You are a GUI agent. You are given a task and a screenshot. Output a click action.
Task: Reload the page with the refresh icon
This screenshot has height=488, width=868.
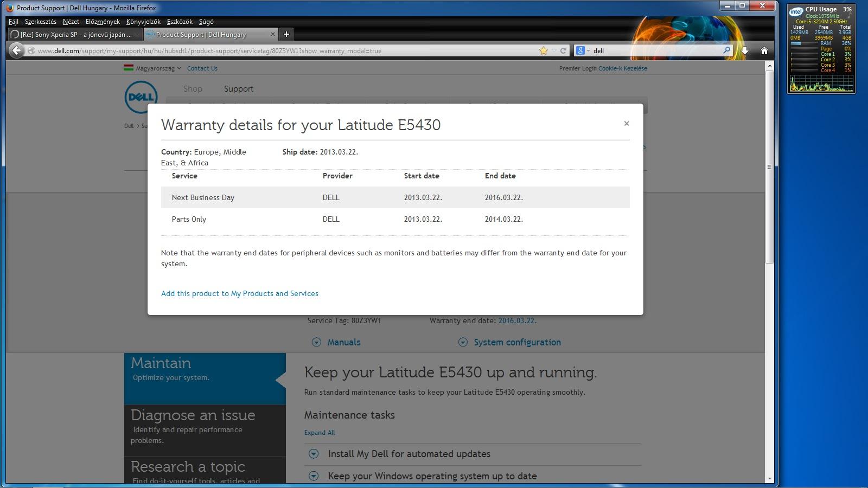coord(563,50)
